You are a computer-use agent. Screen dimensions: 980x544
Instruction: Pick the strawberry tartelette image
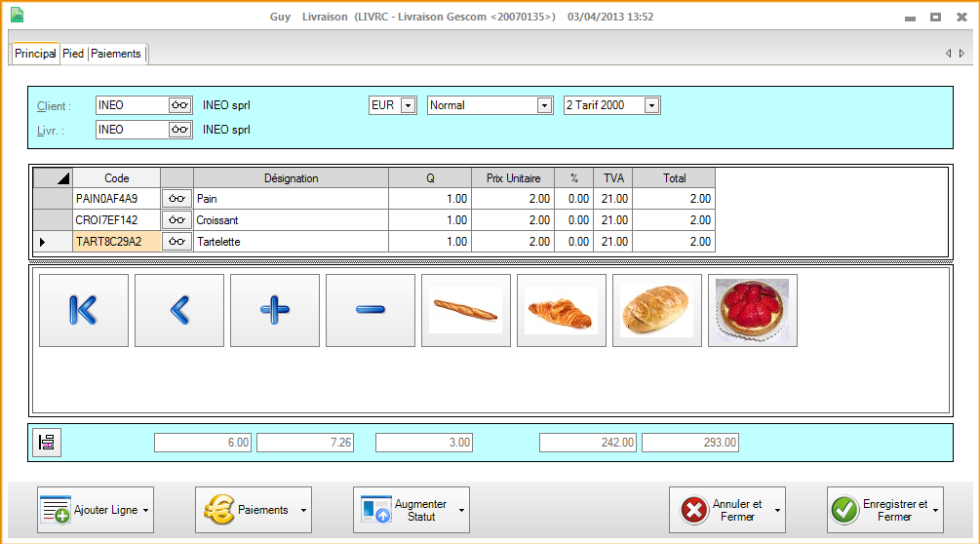pos(752,310)
